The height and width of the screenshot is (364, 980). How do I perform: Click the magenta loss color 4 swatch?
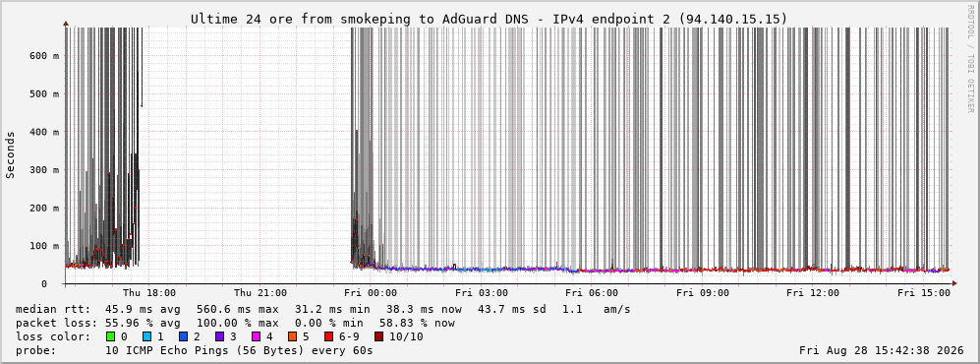pyautogui.click(x=257, y=337)
